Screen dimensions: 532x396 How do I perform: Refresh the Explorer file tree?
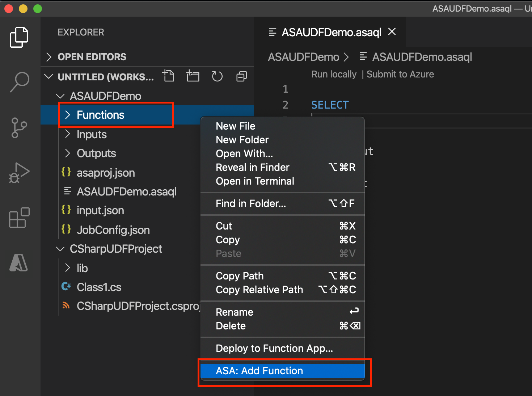click(x=217, y=76)
